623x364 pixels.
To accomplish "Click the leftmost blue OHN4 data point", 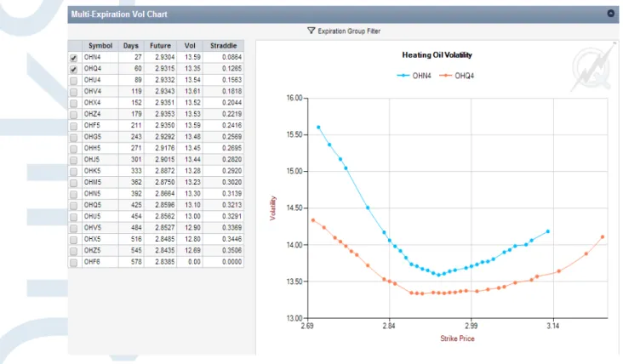I will click(x=318, y=128).
